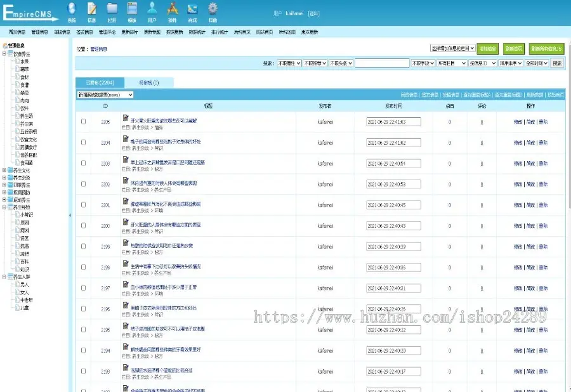The width and height of the screenshot is (571, 392).
Task: Expand the 养生杂谈 tree node
Action: point(4,178)
